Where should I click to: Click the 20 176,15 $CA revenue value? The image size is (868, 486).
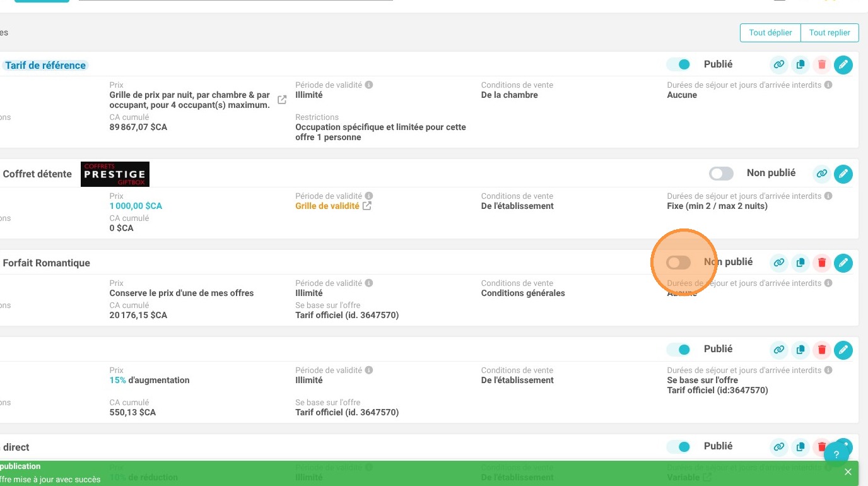click(138, 315)
